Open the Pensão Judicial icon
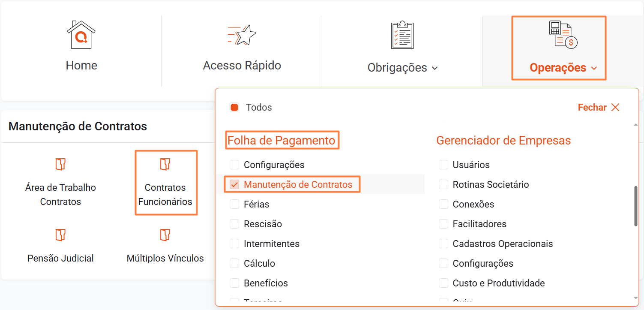Screen dimensions: 644x310 pos(60,235)
